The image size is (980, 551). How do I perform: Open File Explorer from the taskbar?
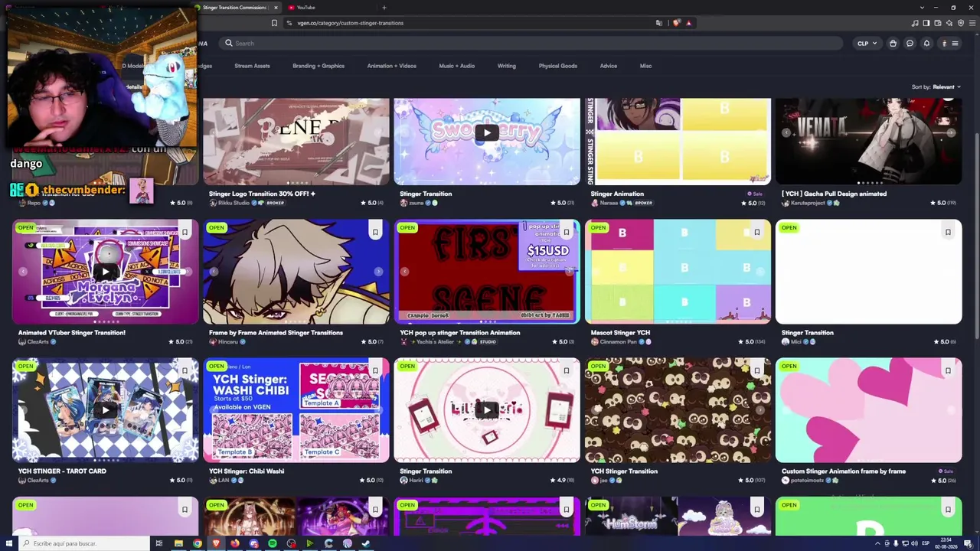click(178, 543)
